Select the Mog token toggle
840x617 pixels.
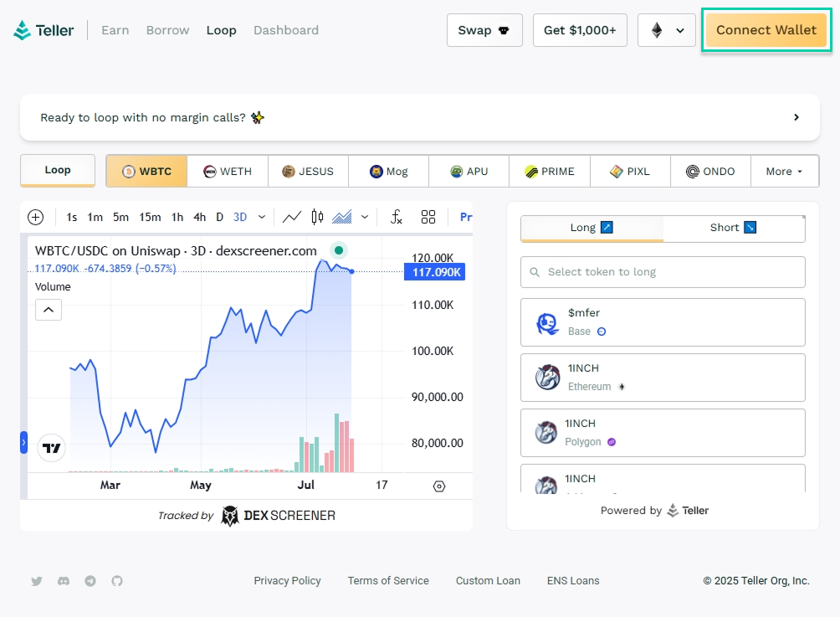pos(388,172)
